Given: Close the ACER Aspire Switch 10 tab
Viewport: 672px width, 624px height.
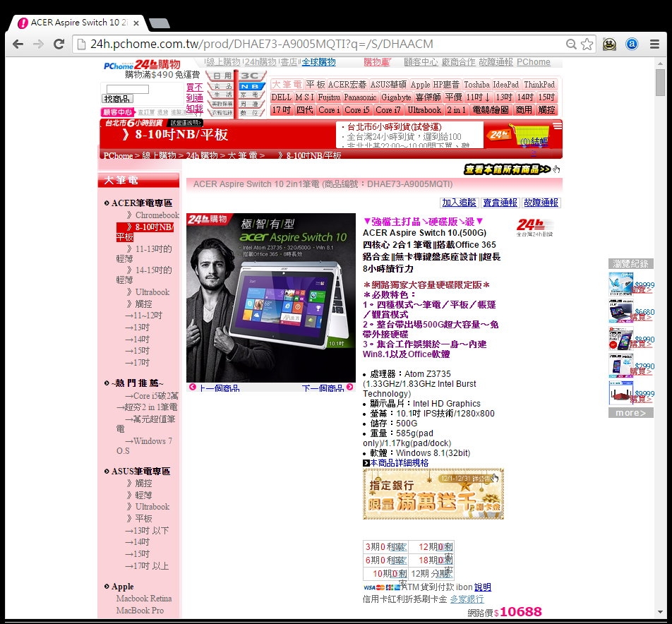Looking at the screenshot, I should (x=136, y=23).
